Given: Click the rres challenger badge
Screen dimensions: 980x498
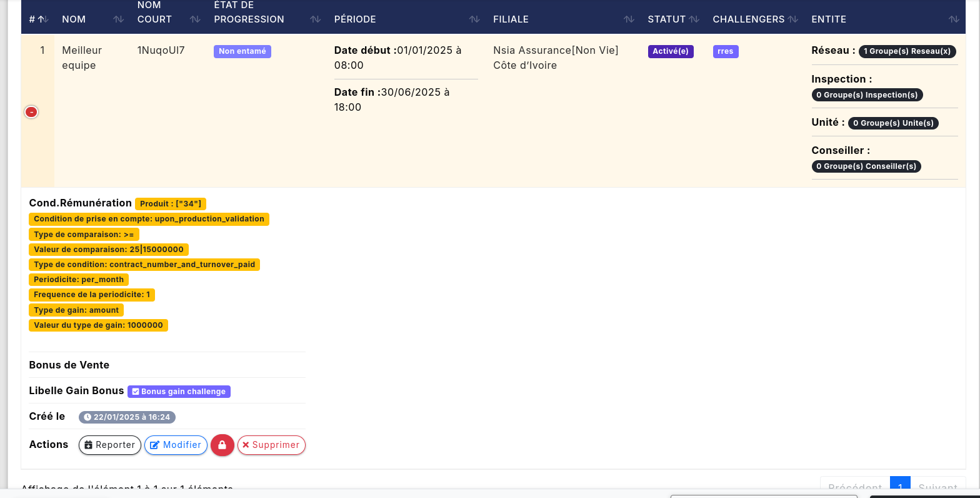Looking at the screenshot, I should pyautogui.click(x=726, y=51).
